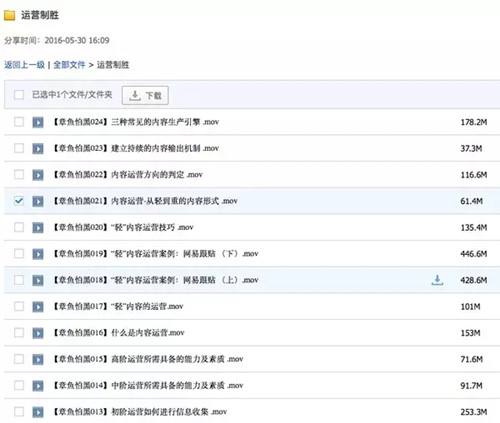500x423 pixels.
Task: Open 中阶运营所需具备的能力及素质.mov file
Action: [148, 386]
